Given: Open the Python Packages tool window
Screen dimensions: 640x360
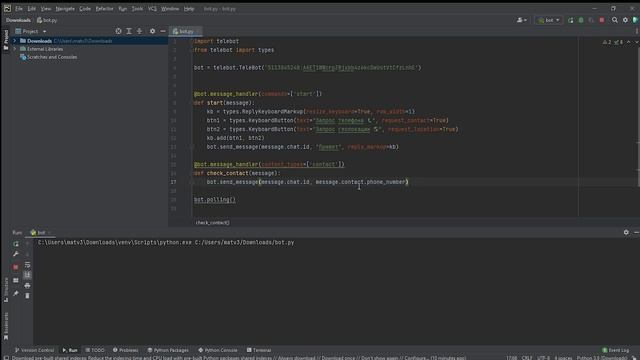Looking at the screenshot, I should pos(168,350).
